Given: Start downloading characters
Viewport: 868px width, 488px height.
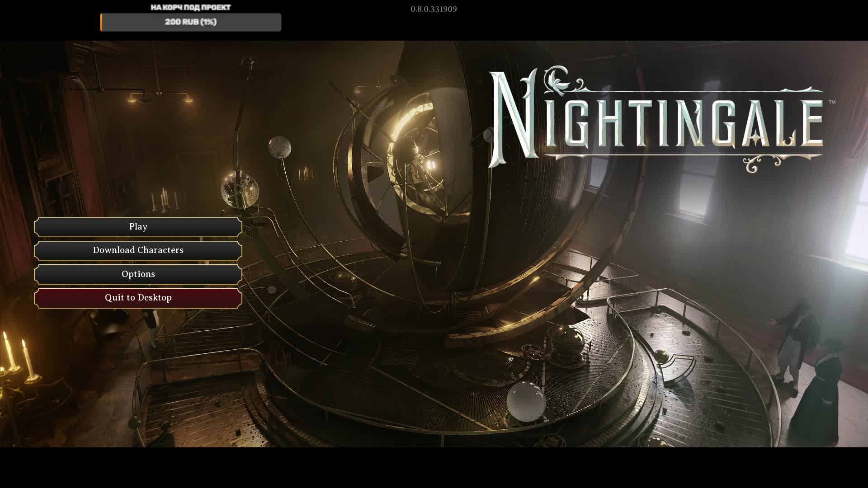Looking at the screenshot, I should tap(138, 250).
